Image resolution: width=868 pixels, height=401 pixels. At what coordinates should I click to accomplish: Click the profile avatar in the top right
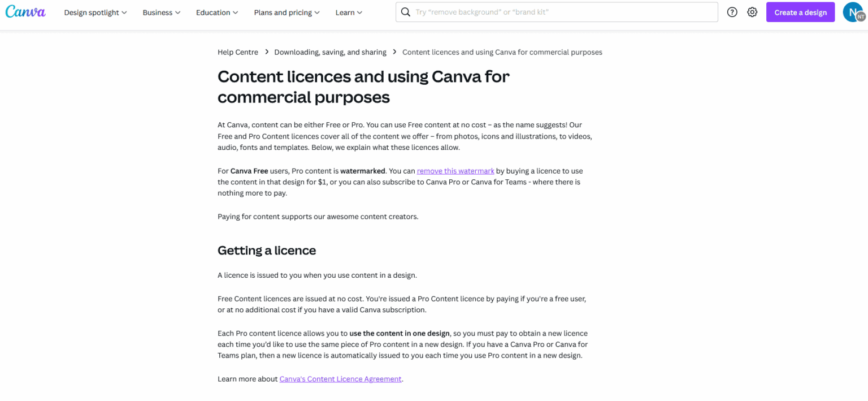[853, 11]
